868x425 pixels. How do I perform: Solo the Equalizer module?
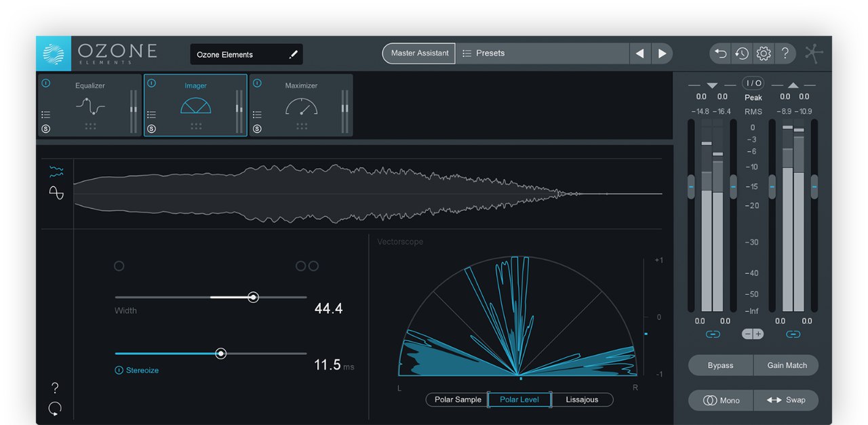(45, 129)
